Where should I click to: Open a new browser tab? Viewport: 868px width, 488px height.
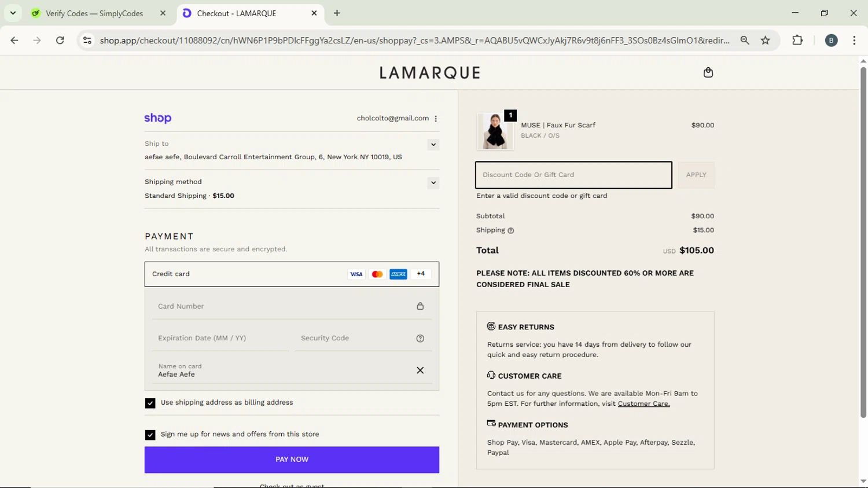tap(337, 13)
